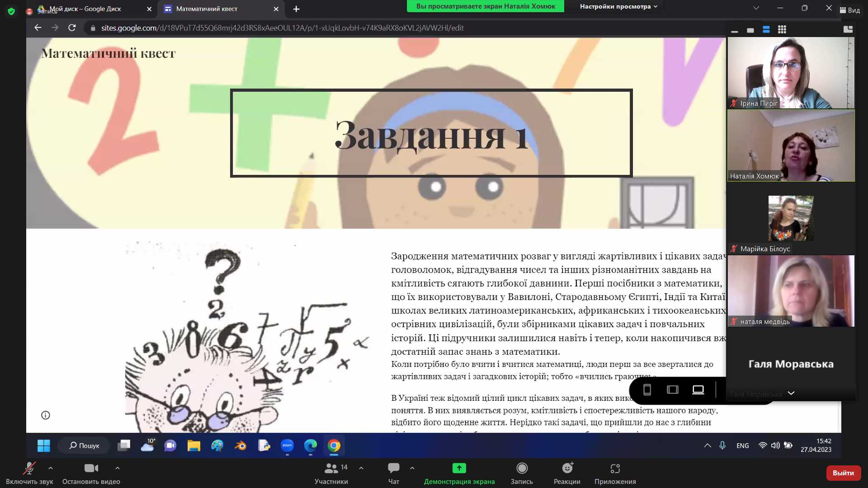Open Chrome from the Windows taskbar
868x488 pixels.
click(334, 446)
